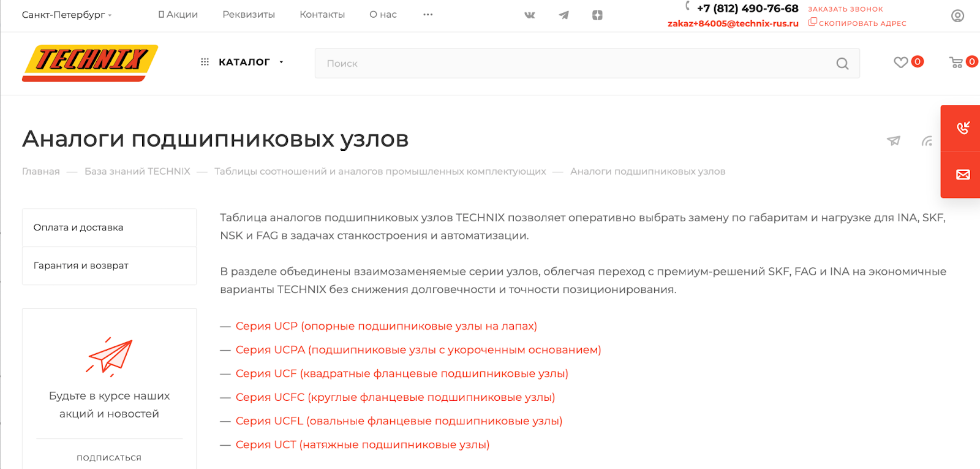The height and width of the screenshot is (469, 980).
Task: Click the Поиск search input field
Action: 576,64
